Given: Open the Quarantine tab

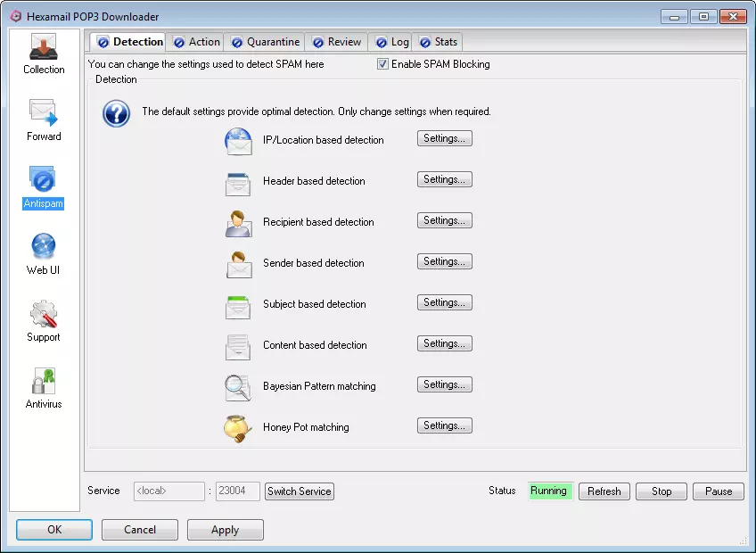Looking at the screenshot, I should (x=265, y=42).
